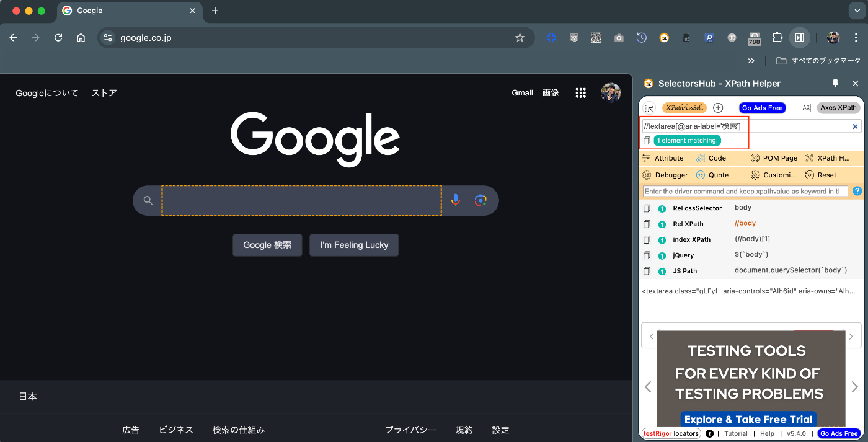Open the 画像 link
Viewport: 868px width, 442px height.
click(551, 93)
